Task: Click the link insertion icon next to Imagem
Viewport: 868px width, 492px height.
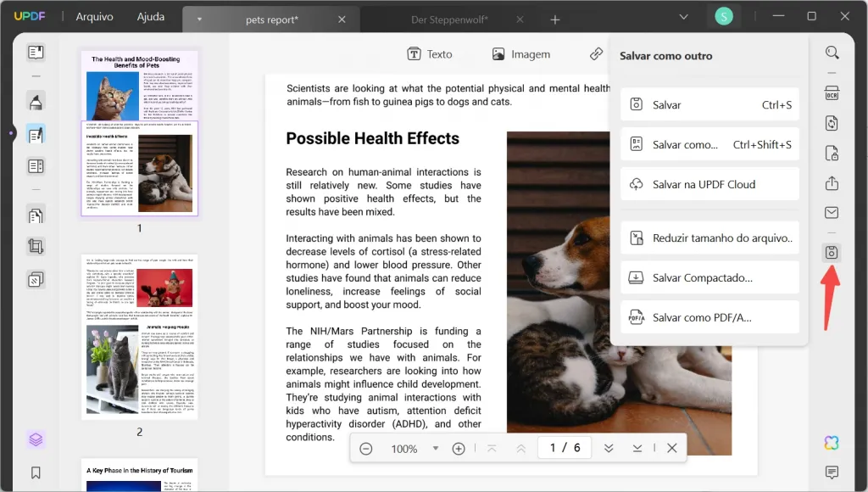Action: [x=596, y=53]
